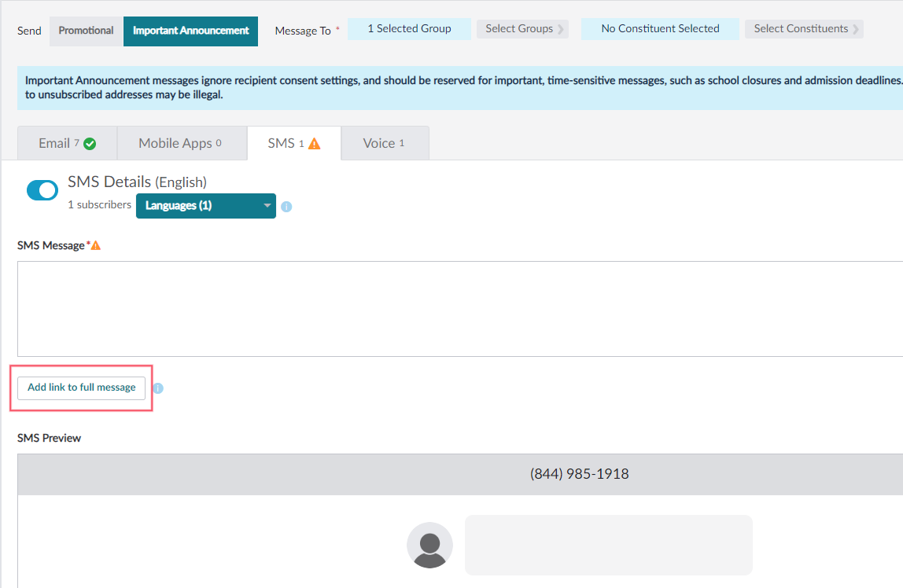903x588 pixels.
Task: Click Add link to full message button
Action: click(81, 388)
